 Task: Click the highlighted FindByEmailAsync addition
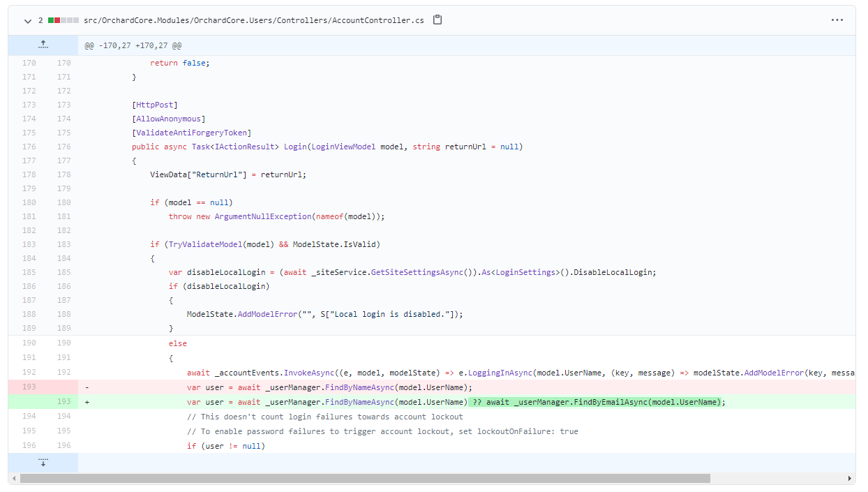pyautogui.click(x=594, y=402)
